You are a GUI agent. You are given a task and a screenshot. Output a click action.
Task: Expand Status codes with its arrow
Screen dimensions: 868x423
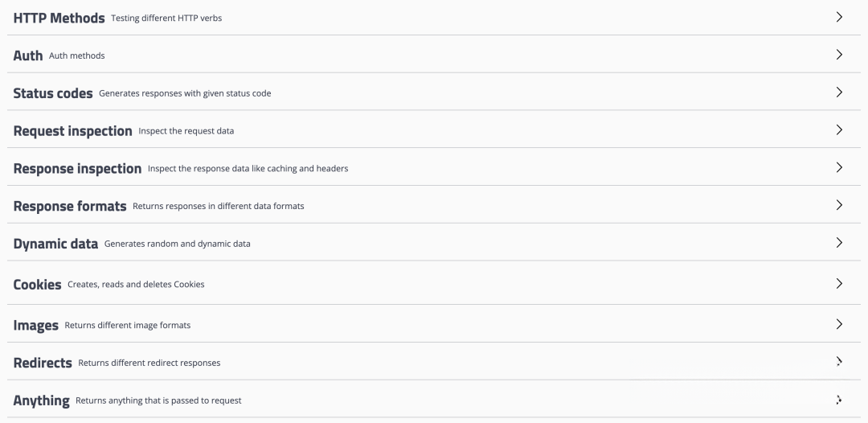[839, 92]
